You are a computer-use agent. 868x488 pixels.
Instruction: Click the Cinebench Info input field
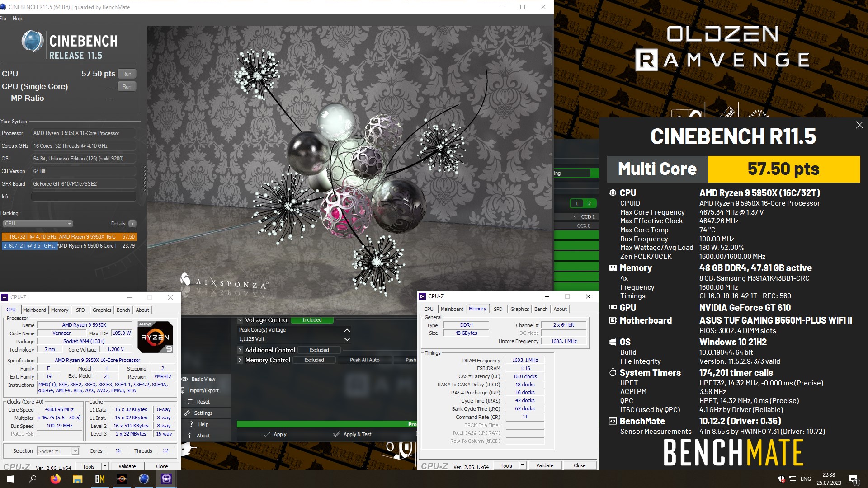(84, 197)
